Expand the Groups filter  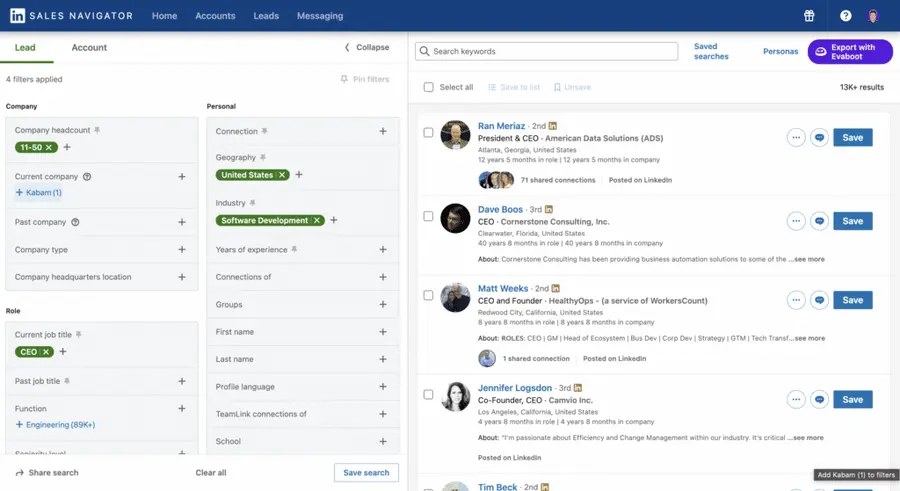click(x=383, y=304)
